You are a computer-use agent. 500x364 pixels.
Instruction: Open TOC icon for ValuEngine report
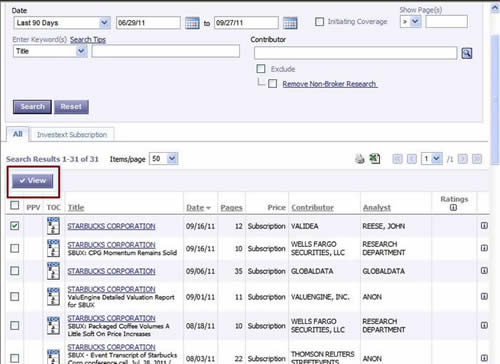coord(53,297)
